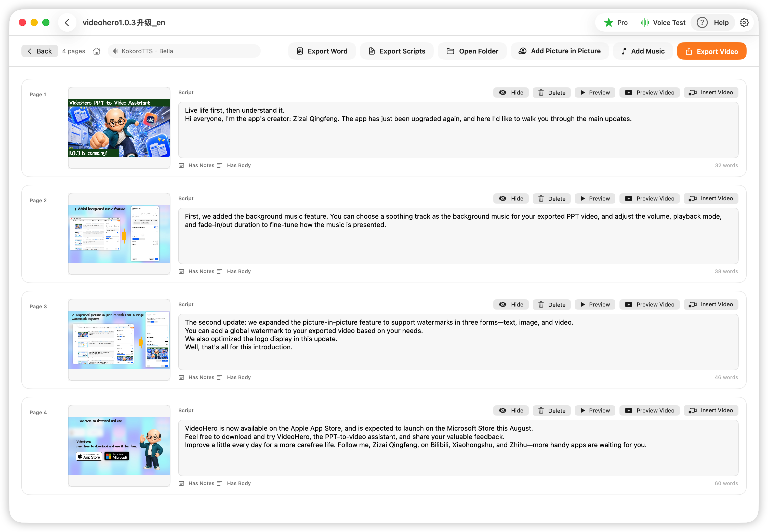Click the "60 words" count
Screen dimensions: 768x532
click(726, 483)
